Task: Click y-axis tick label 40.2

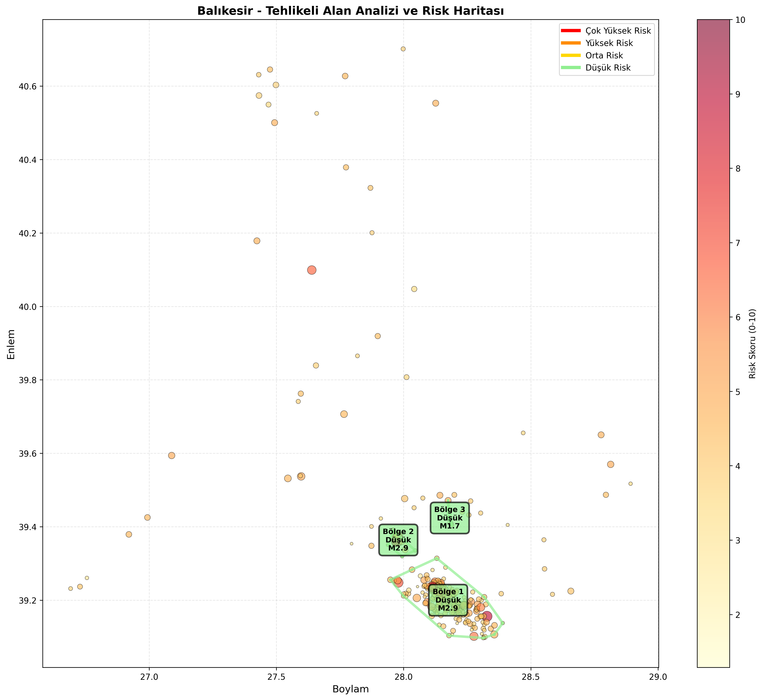Action: (x=28, y=233)
